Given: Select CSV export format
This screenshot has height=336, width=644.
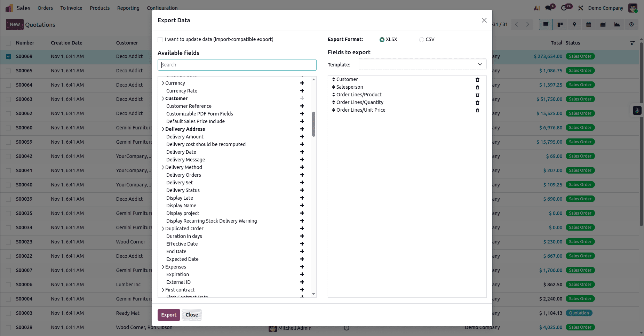Looking at the screenshot, I should (x=421, y=39).
